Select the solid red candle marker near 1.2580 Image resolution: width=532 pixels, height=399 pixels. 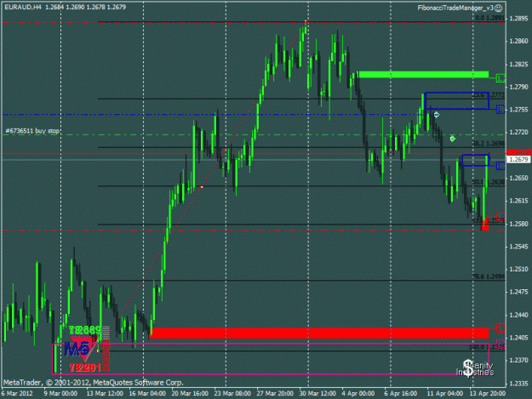coord(485,224)
